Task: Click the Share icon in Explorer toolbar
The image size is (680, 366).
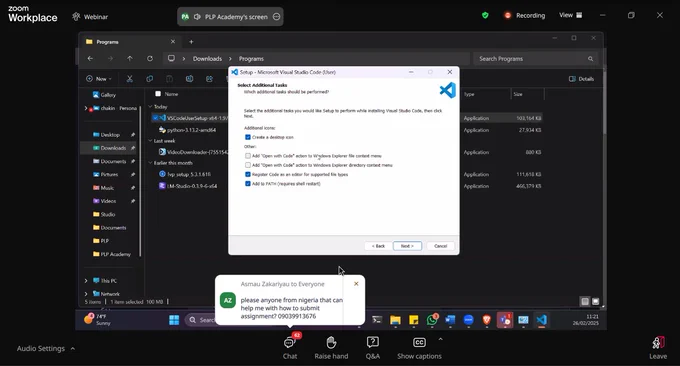Action: (x=209, y=78)
